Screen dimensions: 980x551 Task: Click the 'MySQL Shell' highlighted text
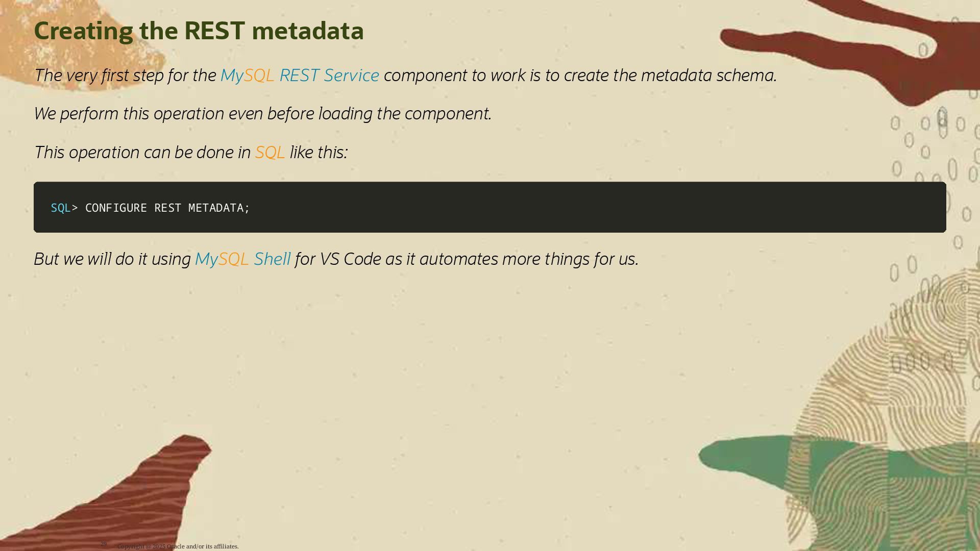242,259
